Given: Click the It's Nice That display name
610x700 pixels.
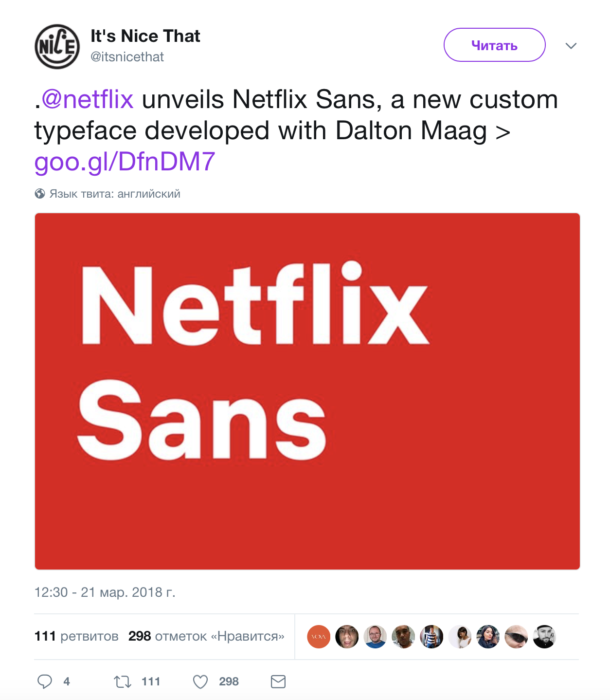Looking at the screenshot, I should pyautogui.click(x=145, y=36).
